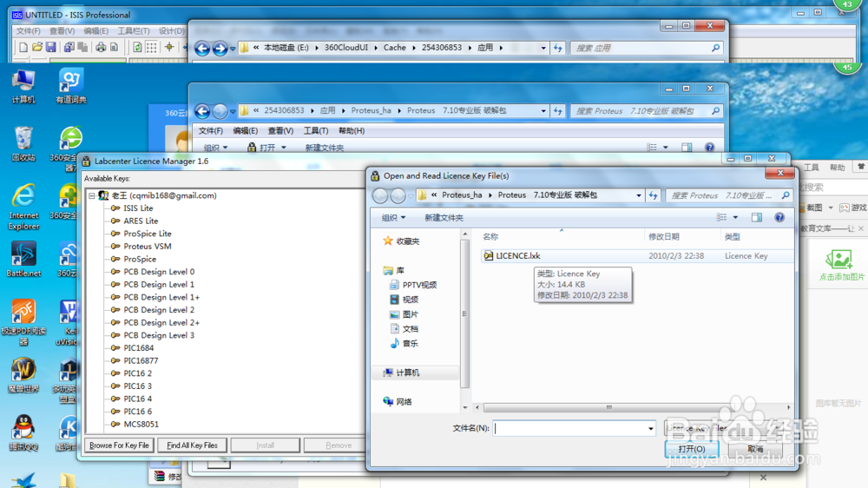The width and height of the screenshot is (868, 488).
Task: Expand address bar history in Open dialog
Action: (x=639, y=195)
